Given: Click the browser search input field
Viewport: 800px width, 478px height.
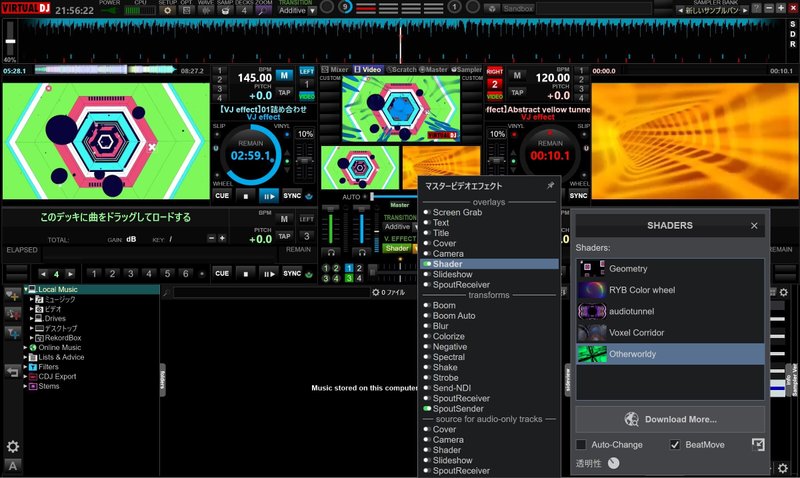Looking at the screenshot, I should 271,293.
